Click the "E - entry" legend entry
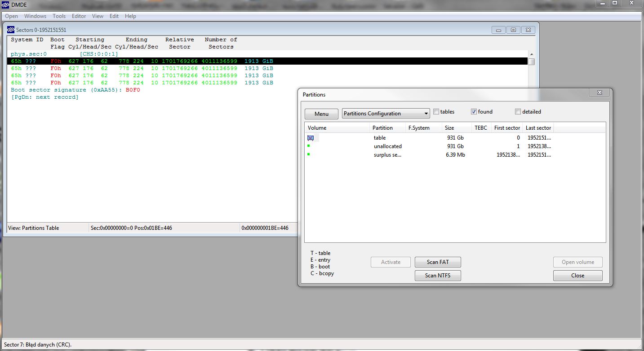This screenshot has width=644, height=351. click(x=320, y=260)
